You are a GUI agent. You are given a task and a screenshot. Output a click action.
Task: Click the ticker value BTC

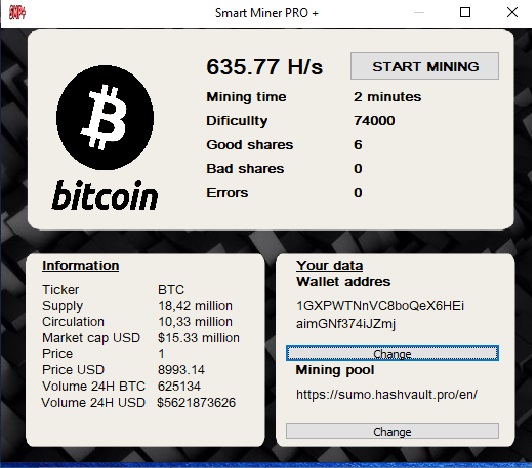tap(171, 289)
